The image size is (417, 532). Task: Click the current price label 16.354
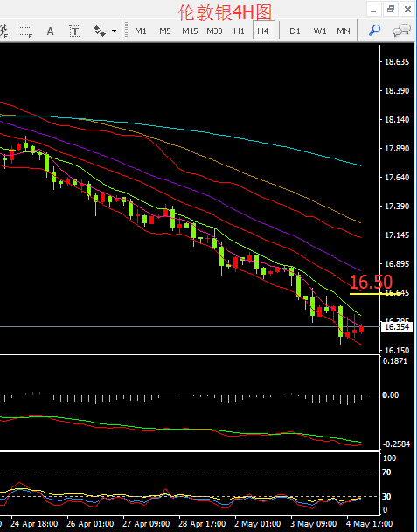coord(397,326)
